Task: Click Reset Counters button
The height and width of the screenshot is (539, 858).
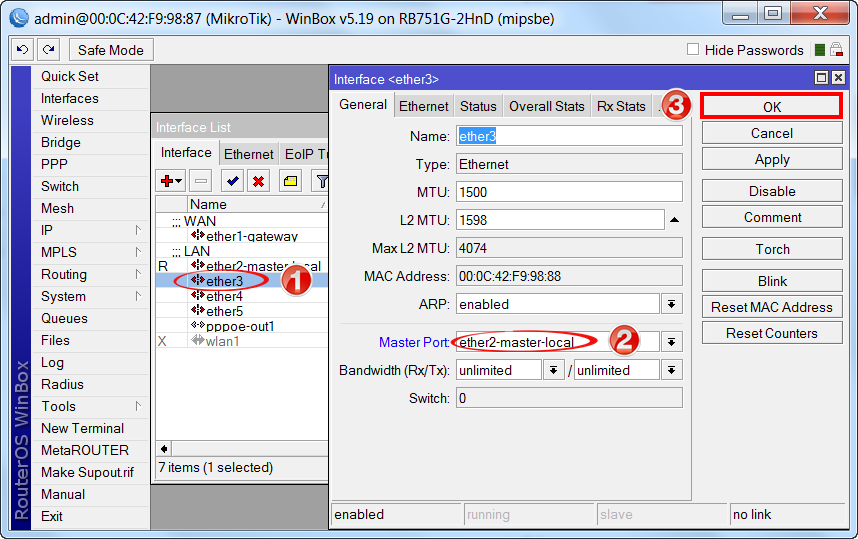Action: 772,333
